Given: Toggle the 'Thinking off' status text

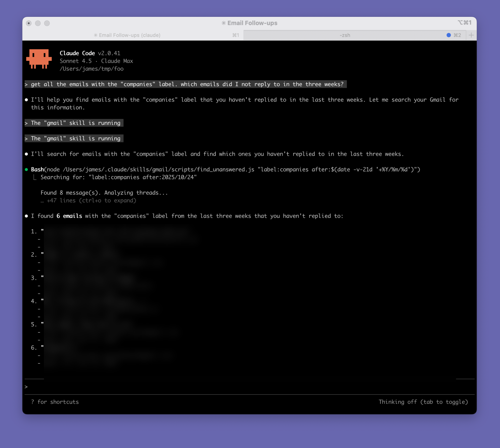Looking at the screenshot, I should coord(423,402).
